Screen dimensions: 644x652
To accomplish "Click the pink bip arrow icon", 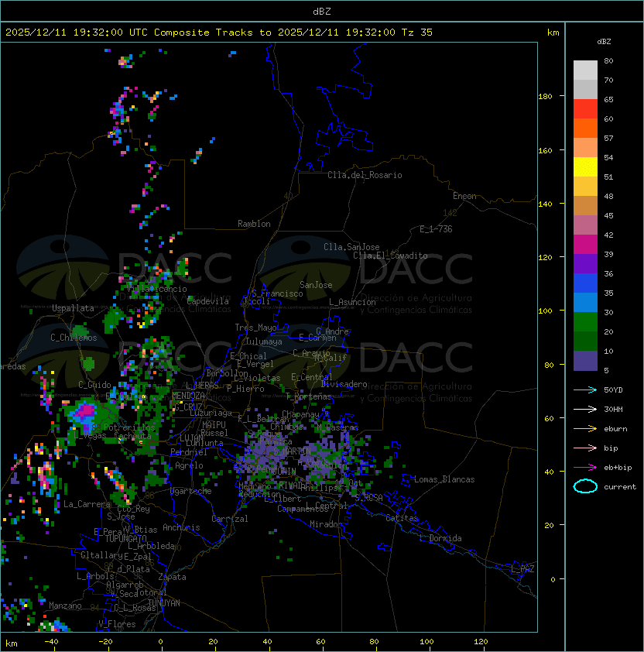I will point(585,448).
